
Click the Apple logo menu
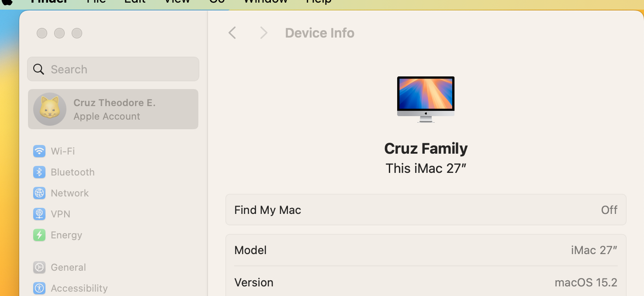(7, 2)
